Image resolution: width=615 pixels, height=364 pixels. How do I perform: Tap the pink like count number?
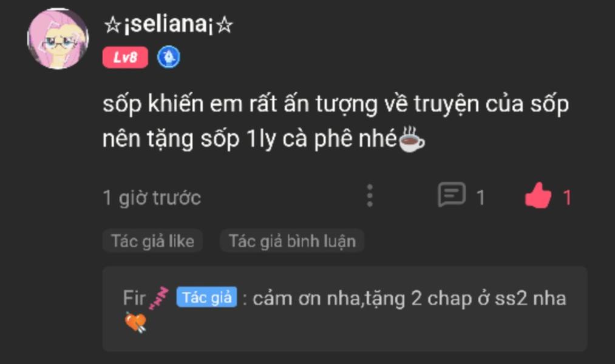(x=567, y=198)
